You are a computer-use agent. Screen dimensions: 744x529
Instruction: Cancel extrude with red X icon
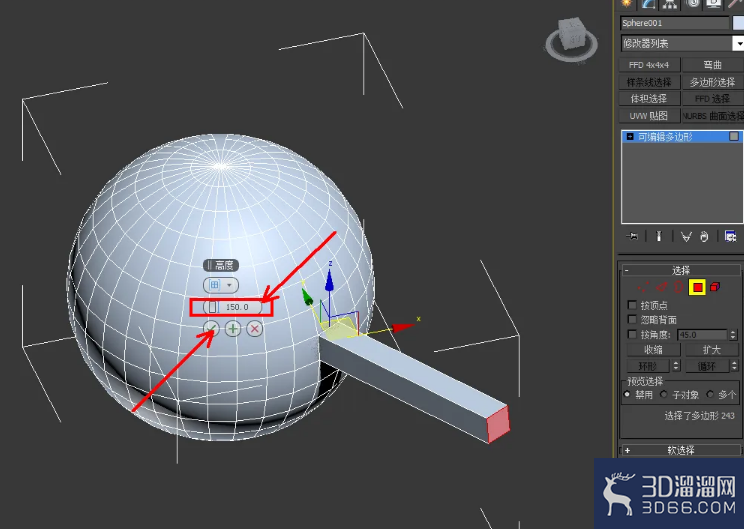(x=255, y=329)
